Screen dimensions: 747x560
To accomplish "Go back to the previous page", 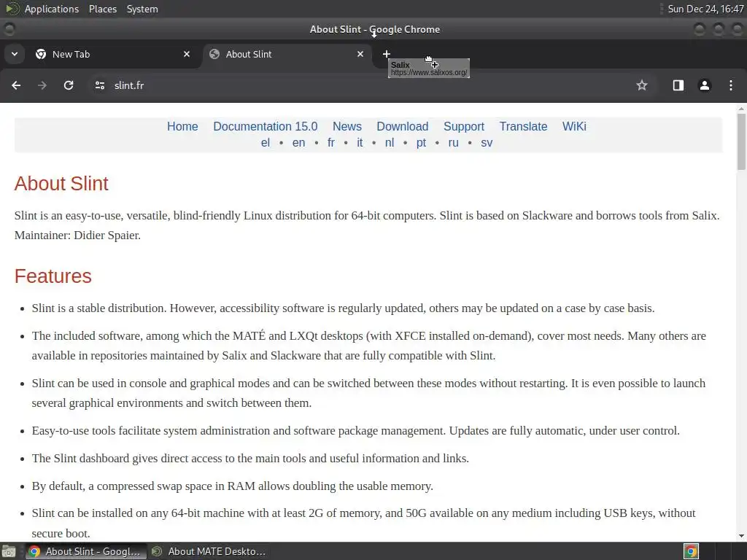I will coord(16,85).
